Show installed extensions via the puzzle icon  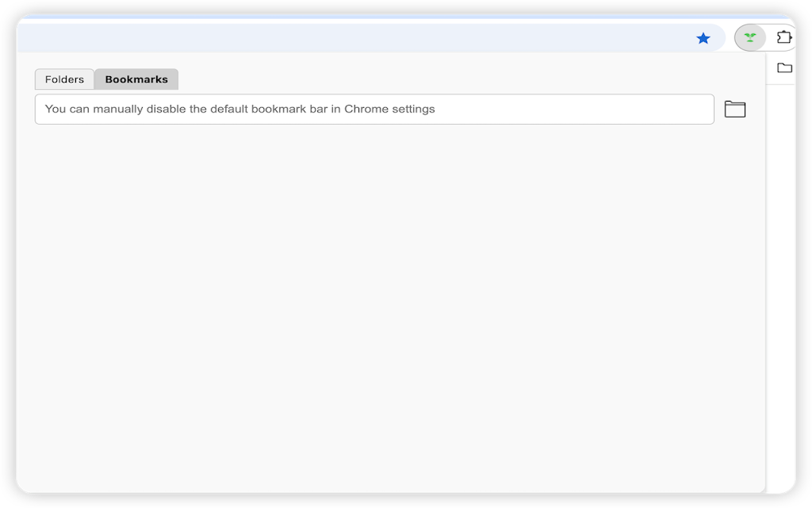[783, 37]
